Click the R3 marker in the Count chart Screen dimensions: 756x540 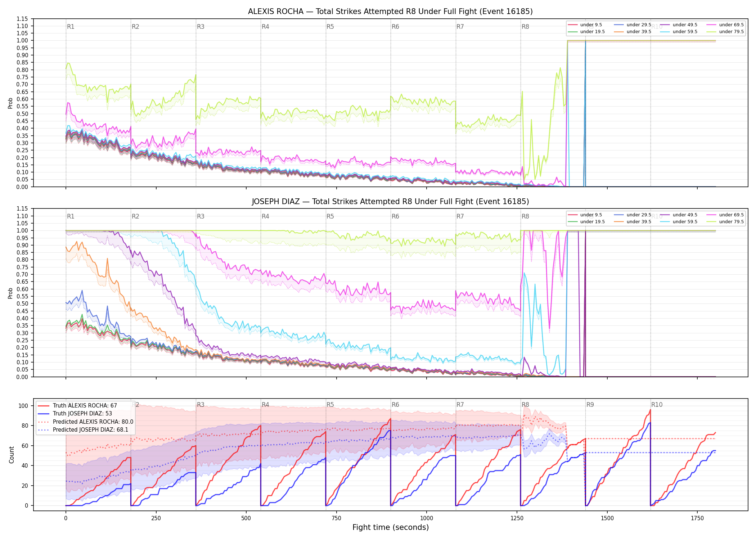pyautogui.click(x=201, y=405)
